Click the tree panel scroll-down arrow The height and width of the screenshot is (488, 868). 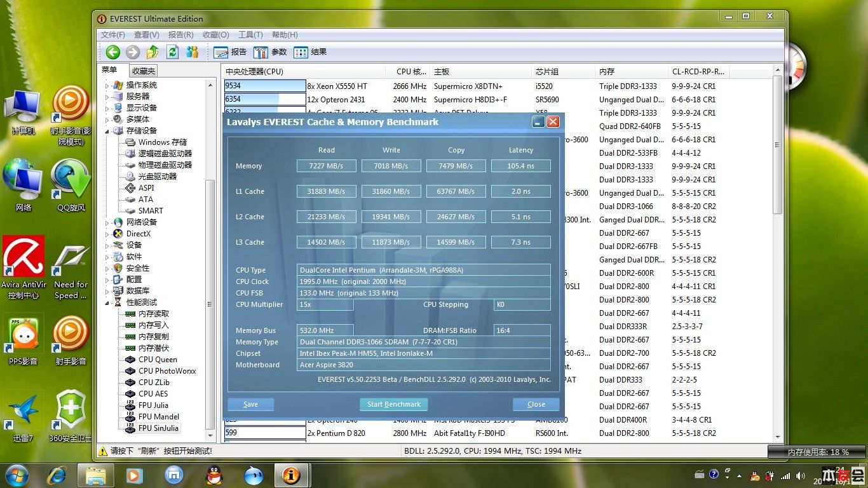coord(211,437)
